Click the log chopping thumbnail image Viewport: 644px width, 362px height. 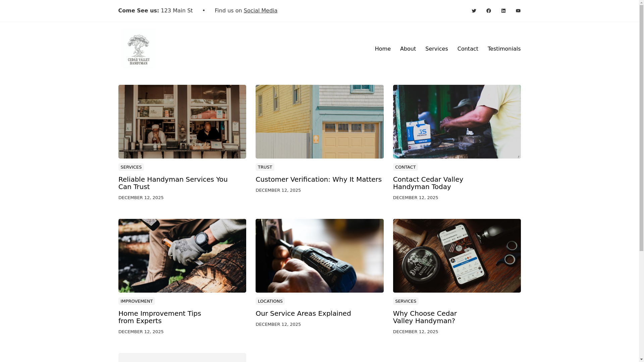182,256
